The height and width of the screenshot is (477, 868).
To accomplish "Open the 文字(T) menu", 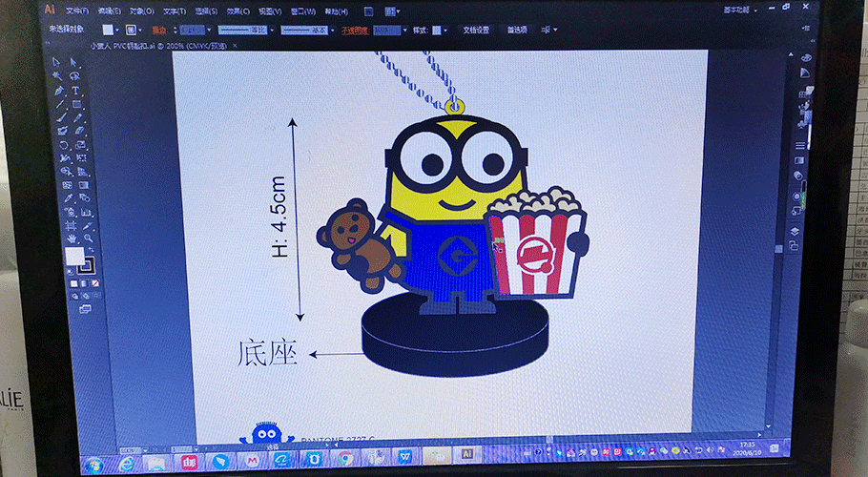I will (x=175, y=11).
